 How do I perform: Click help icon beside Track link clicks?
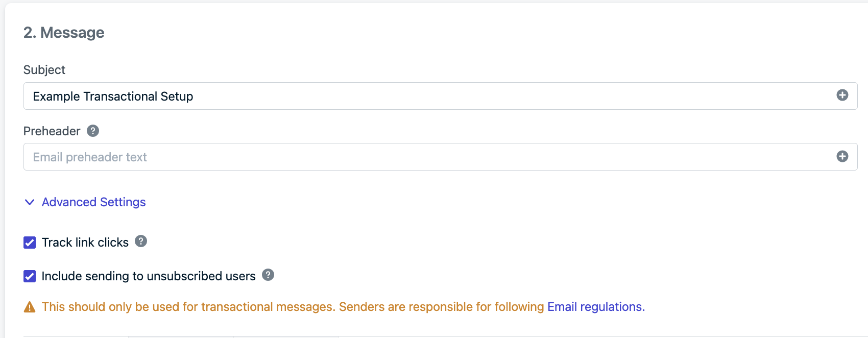tap(141, 241)
